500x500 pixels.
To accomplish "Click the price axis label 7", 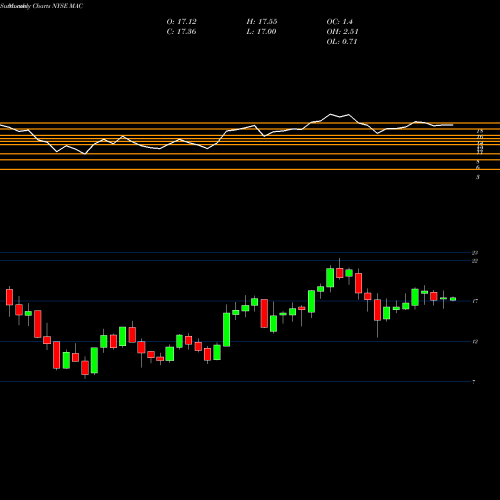I will [474, 382].
